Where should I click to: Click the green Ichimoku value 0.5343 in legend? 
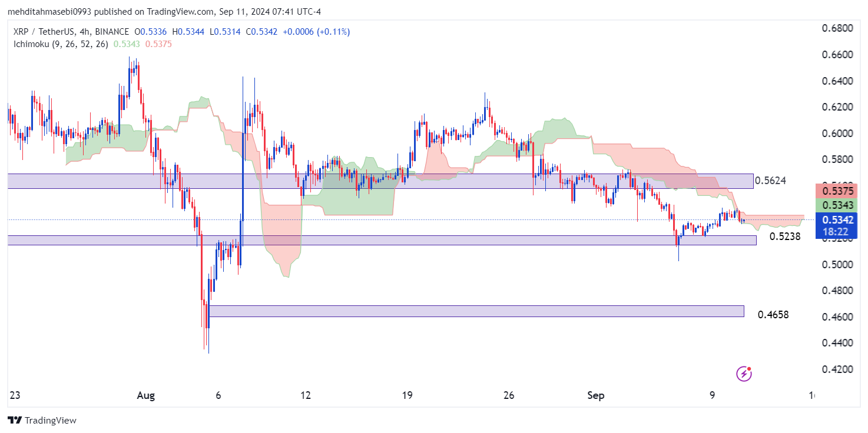click(127, 44)
